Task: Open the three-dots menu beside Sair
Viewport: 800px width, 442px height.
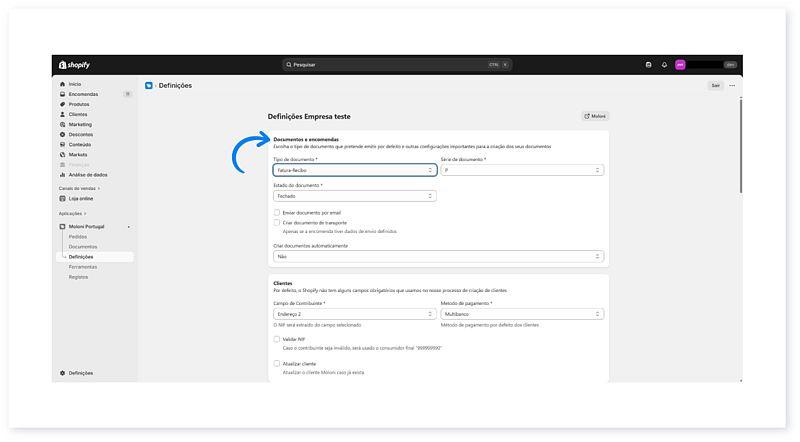Action: point(732,86)
